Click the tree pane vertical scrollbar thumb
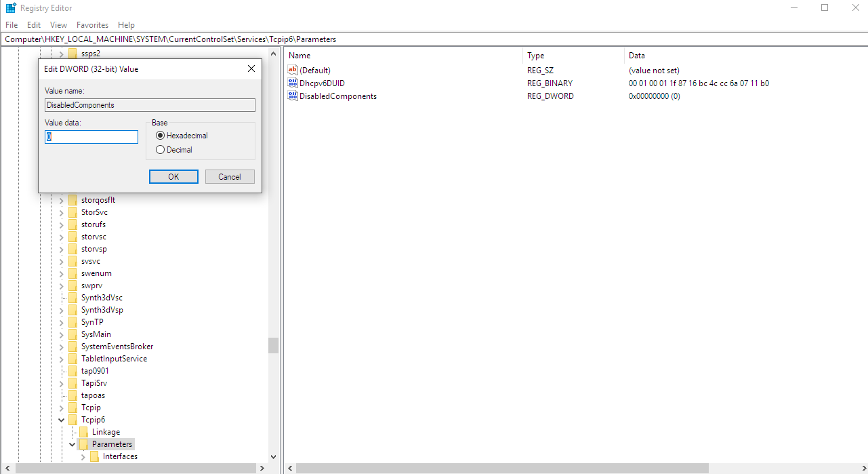This screenshot has height=474, width=868. (x=273, y=346)
